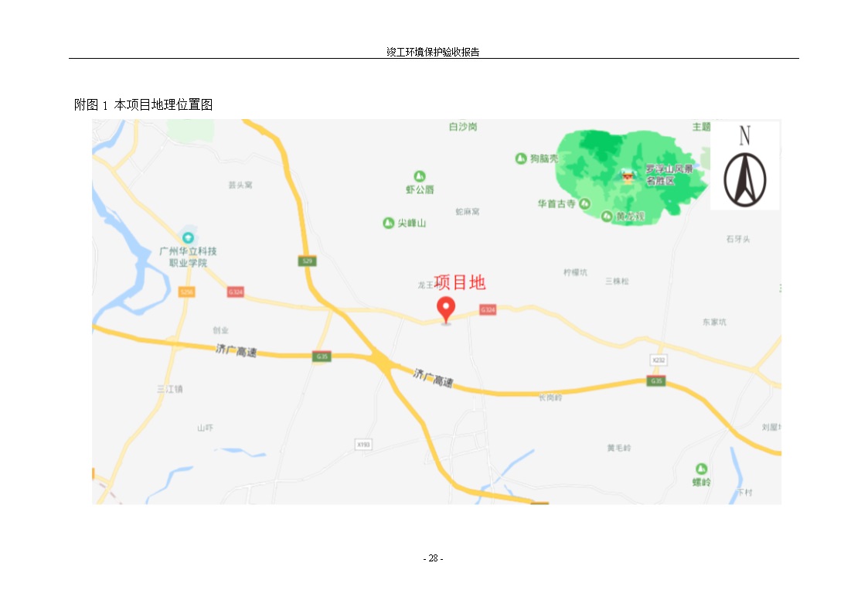Click the 竣工环境保护验收报告 page header

tap(433, 52)
